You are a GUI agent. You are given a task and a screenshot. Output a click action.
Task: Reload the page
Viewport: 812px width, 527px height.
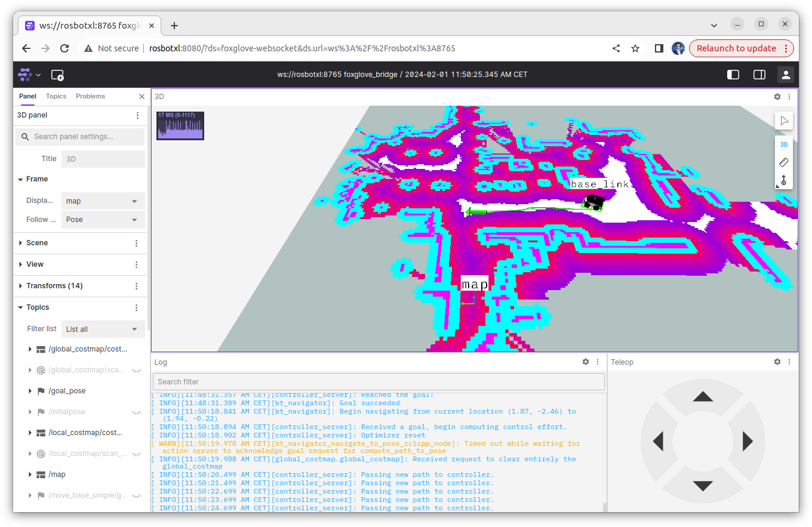[64, 48]
